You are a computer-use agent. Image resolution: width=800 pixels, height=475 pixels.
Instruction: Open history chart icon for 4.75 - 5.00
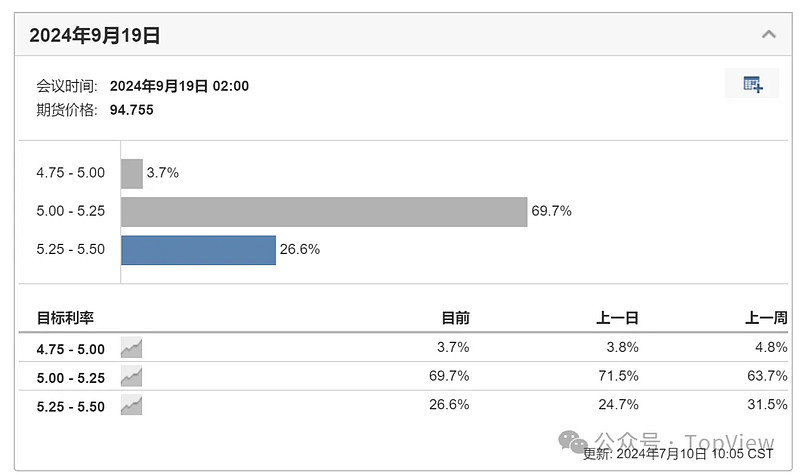(131, 348)
